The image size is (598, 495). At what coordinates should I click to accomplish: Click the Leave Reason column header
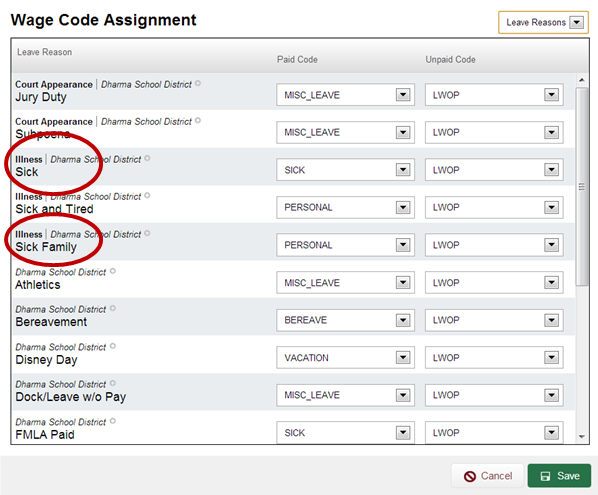[x=44, y=52]
